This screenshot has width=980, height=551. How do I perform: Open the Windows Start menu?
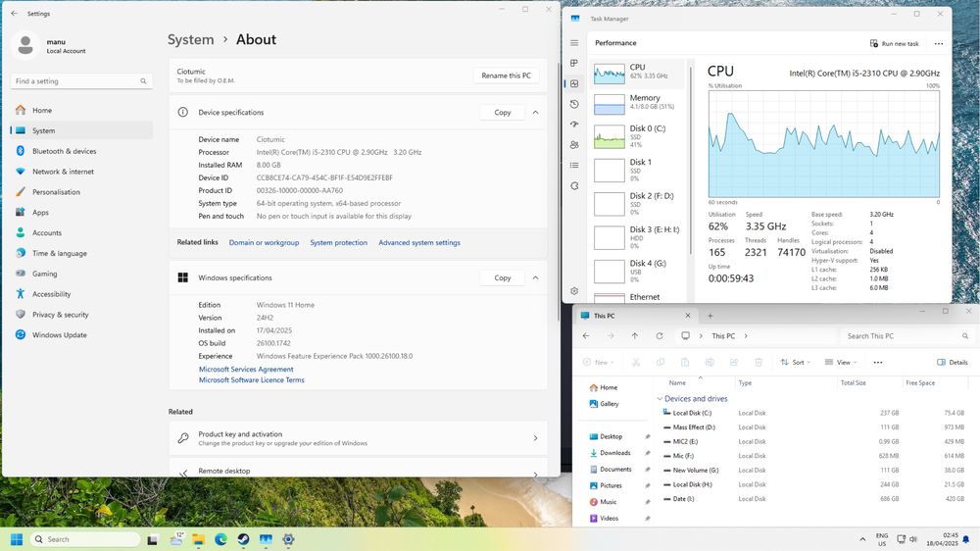(x=17, y=539)
